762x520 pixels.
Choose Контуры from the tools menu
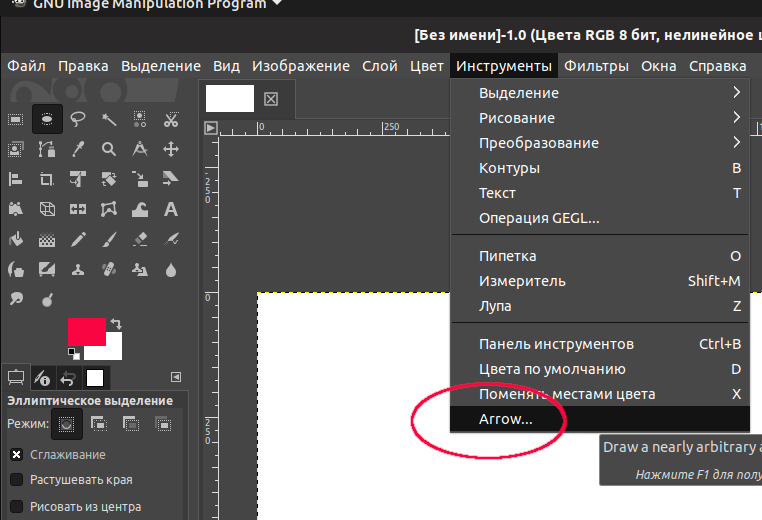pos(600,168)
